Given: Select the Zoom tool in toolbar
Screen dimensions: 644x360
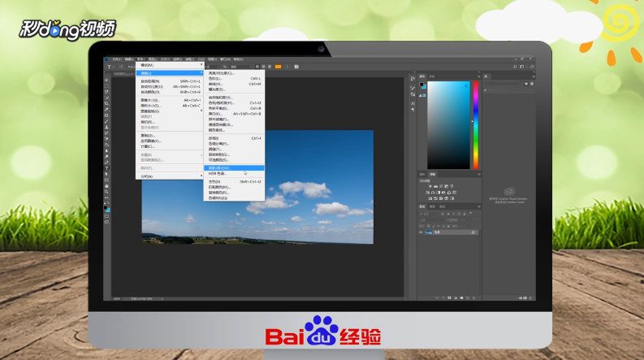Looking at the screenshot, I should (x=106, y=192).
